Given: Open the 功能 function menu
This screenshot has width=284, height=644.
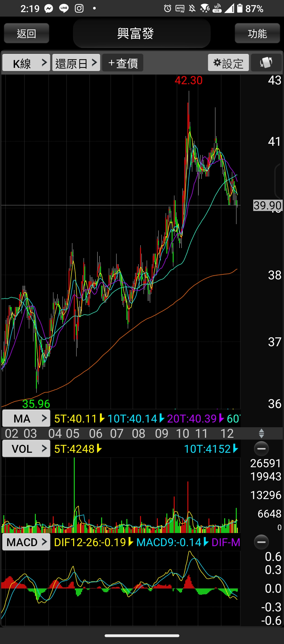Looking at the screenshot, I should click(x=257, y=33).
